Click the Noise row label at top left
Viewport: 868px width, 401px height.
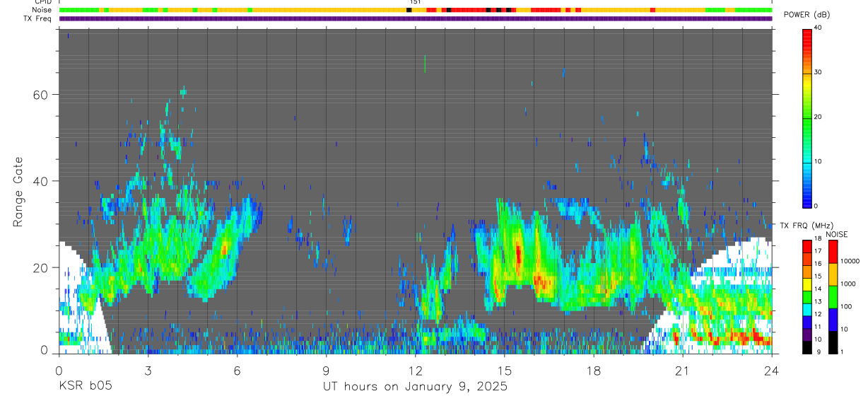point(42,10)
